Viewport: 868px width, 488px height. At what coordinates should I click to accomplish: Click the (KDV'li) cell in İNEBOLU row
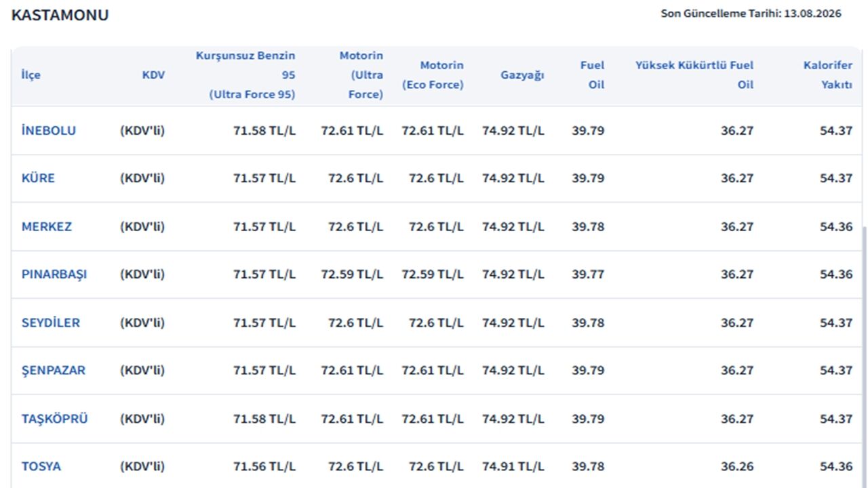point(142,130)
